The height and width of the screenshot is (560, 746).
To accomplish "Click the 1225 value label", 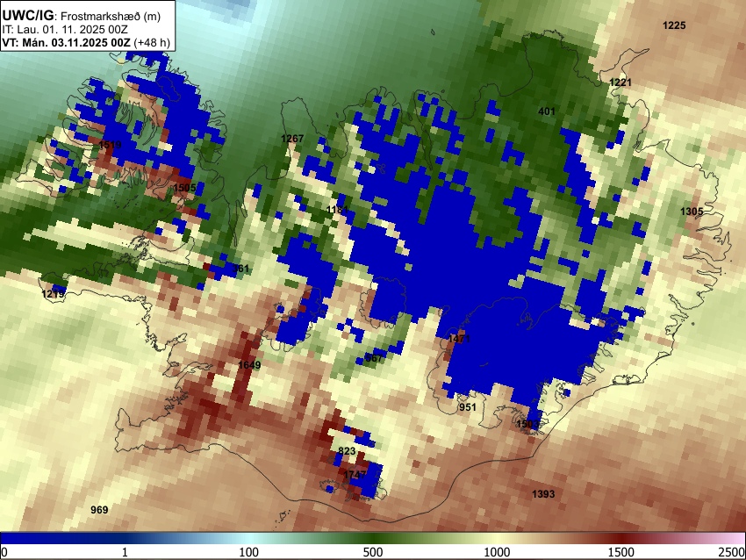I will [674, 25].
